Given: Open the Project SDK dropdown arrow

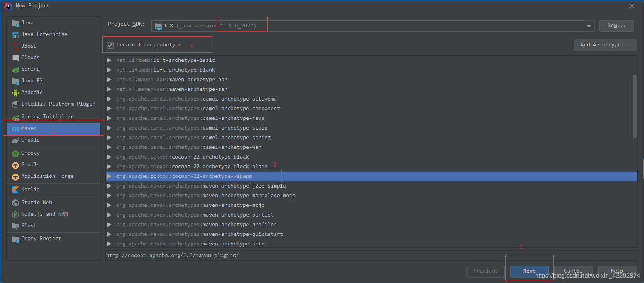Looking at the screenshot, I should coord(589,26).
